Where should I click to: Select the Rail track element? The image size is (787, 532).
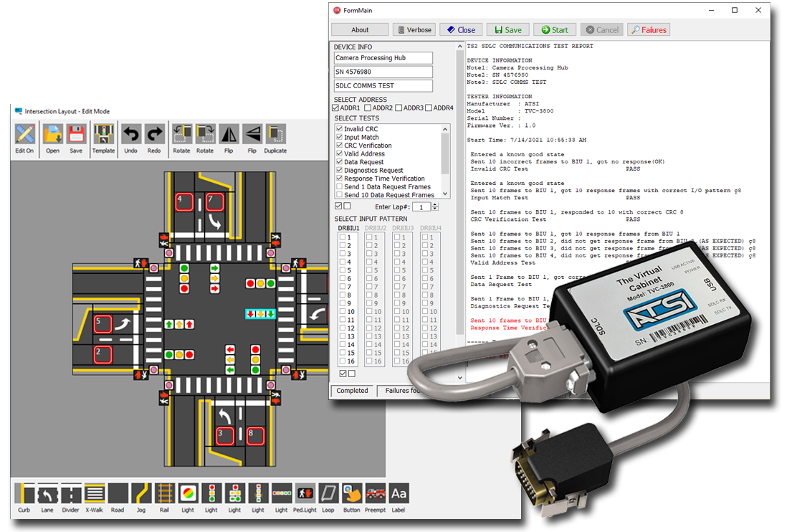(164, 494)
